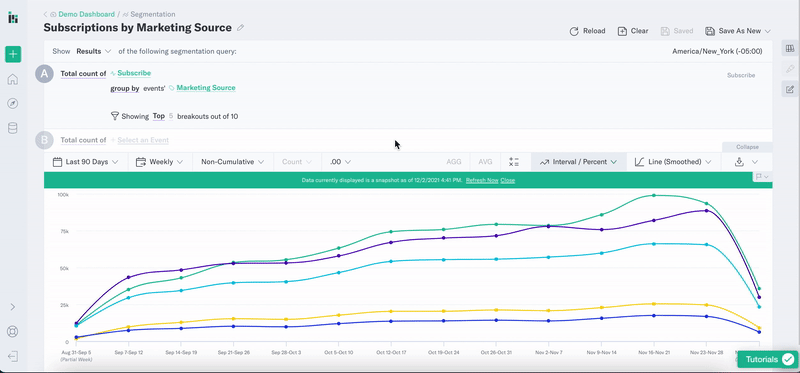The image size is (800, 373).
Task: Click the download export icon
Action: point(739,162)
